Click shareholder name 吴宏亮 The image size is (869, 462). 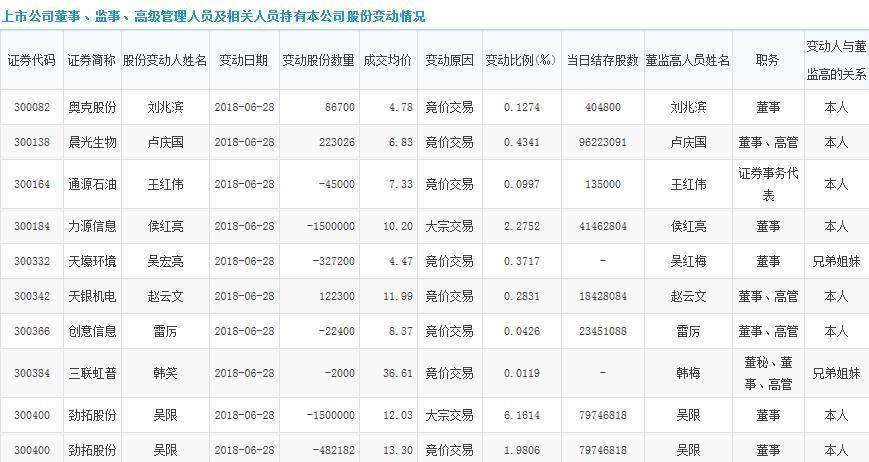coord(165,261)
